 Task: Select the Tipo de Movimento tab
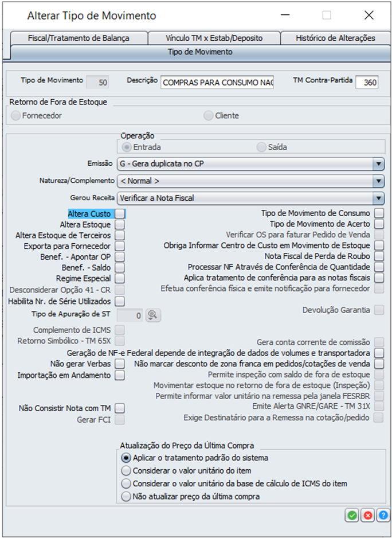point(200,52)
